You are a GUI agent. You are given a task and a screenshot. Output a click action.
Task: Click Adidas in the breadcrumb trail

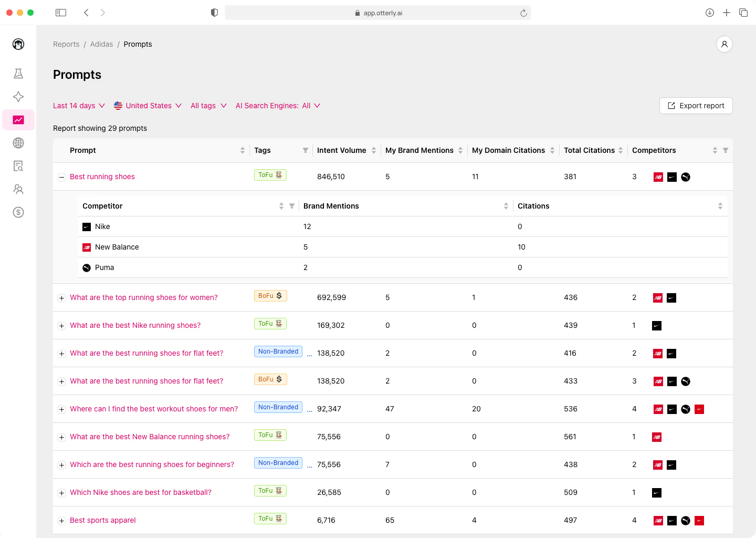101,44
